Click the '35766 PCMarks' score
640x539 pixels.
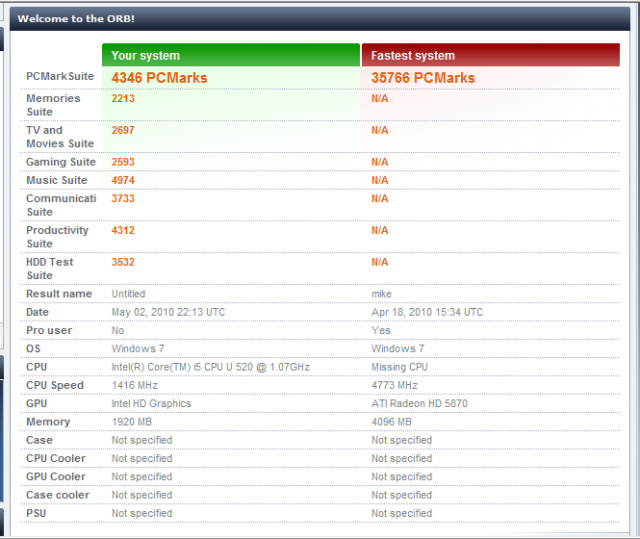[x=423, y=78]
